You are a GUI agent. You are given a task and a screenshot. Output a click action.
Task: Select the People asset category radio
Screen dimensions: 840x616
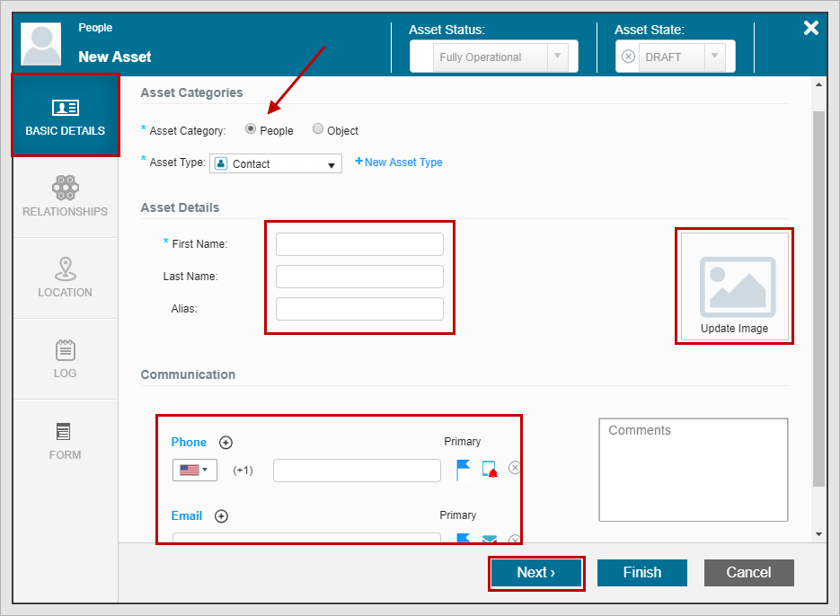(251, 129)
